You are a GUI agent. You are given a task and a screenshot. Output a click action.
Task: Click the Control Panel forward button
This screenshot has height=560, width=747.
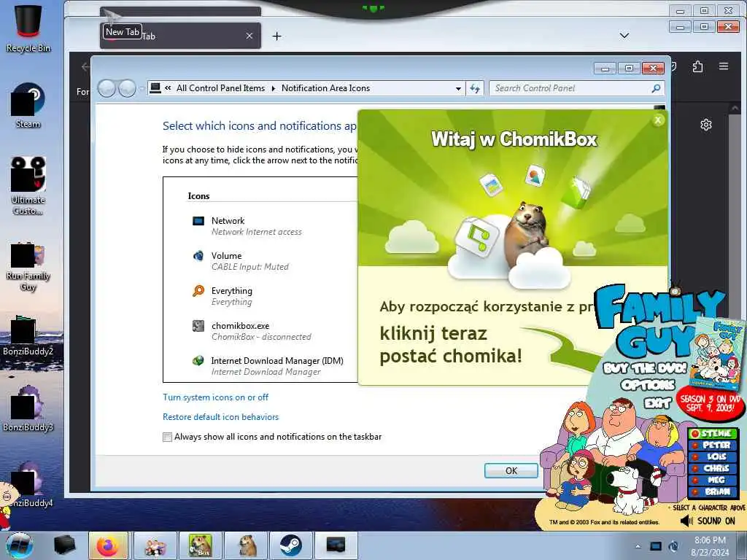click(127, 88)
